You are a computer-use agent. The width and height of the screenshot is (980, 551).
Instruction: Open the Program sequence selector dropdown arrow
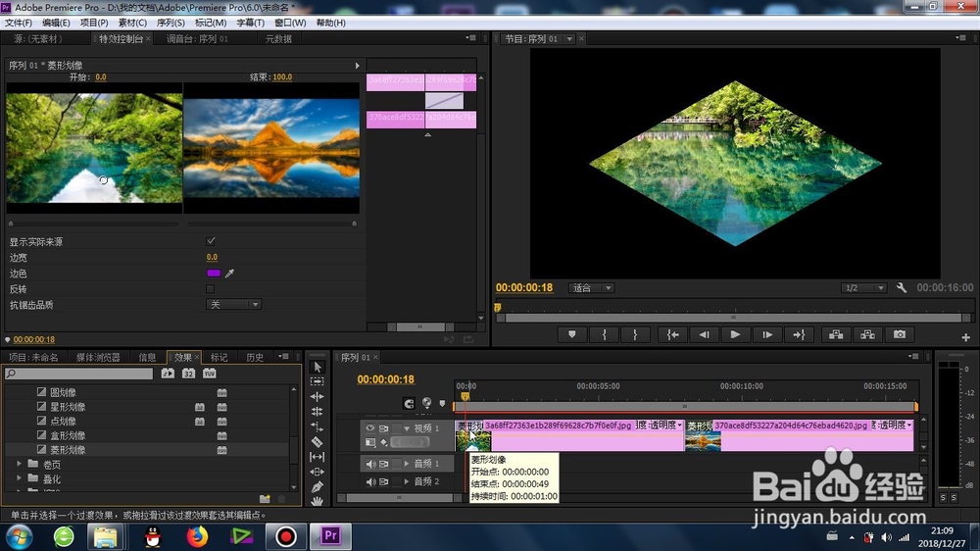click(569, 39)
